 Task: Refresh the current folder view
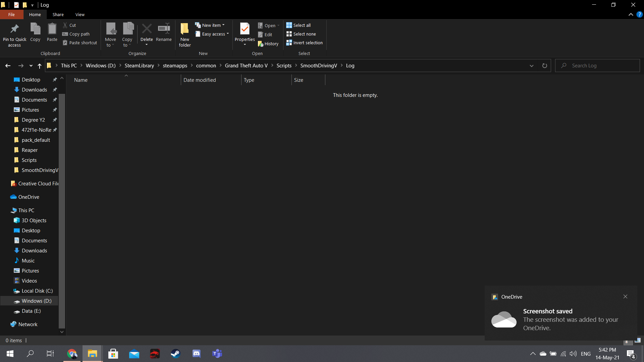(x=544, y=66)
